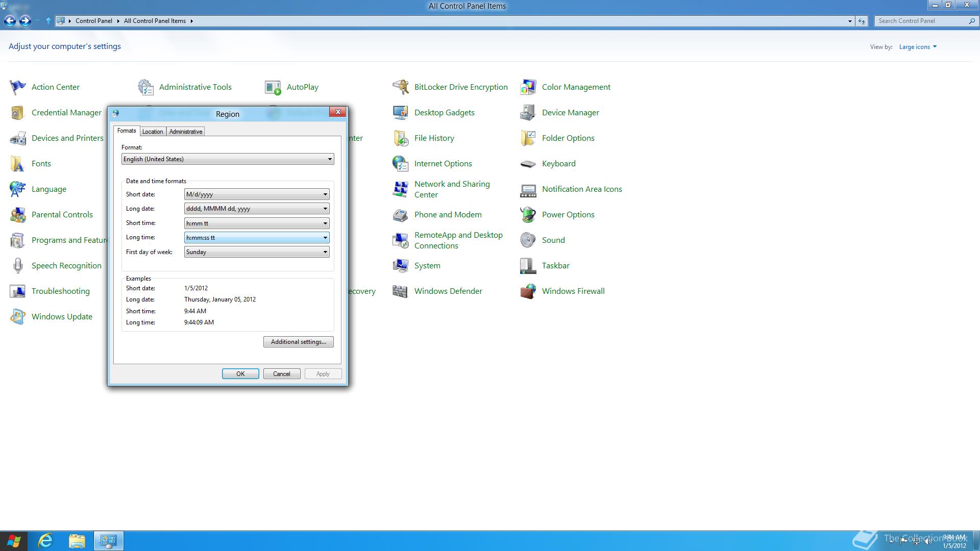Open the Phone and Modem icon
This screenshot has width=980, height=551.
click(401, 215)
